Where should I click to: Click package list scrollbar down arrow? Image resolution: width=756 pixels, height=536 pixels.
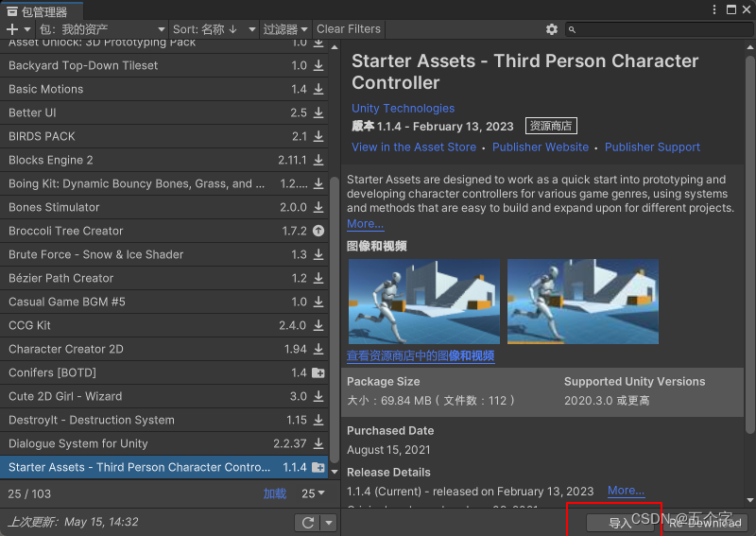[x=335, y=472]
